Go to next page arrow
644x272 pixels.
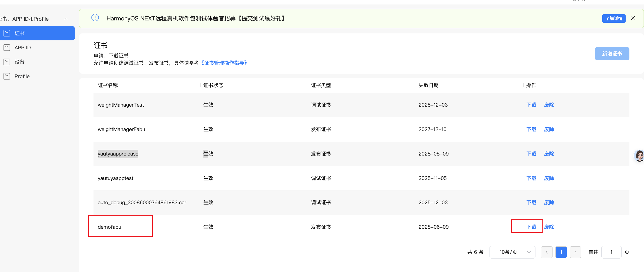click(x=575, y=252)
